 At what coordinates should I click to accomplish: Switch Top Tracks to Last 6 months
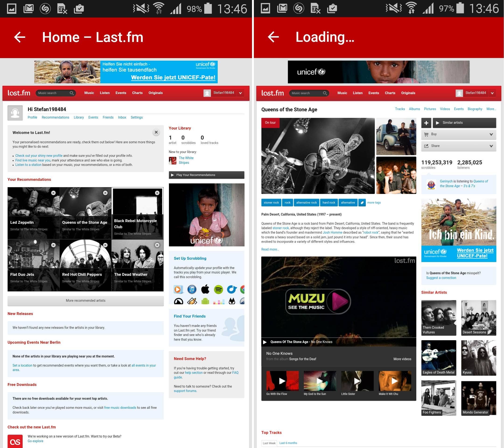[288, 443]
